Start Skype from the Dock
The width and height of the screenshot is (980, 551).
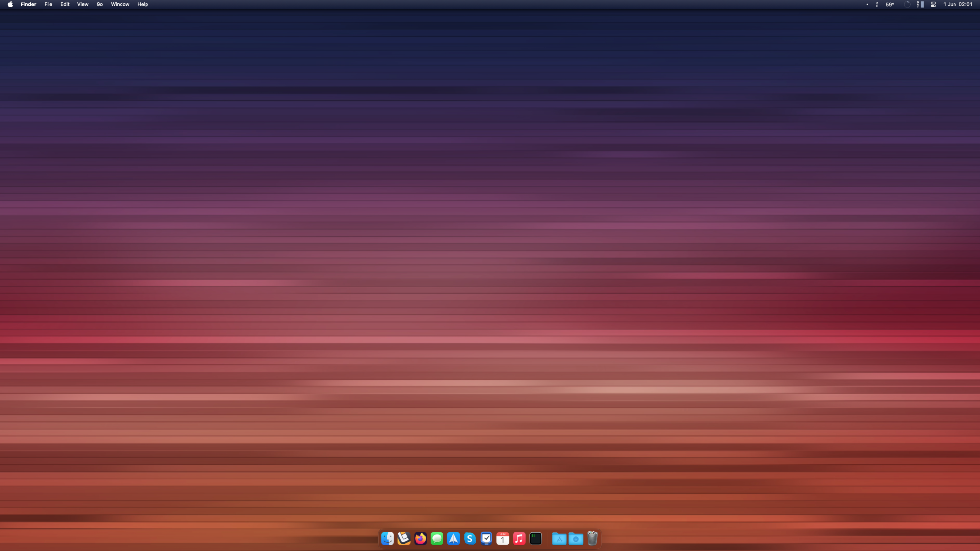point(469,539)
